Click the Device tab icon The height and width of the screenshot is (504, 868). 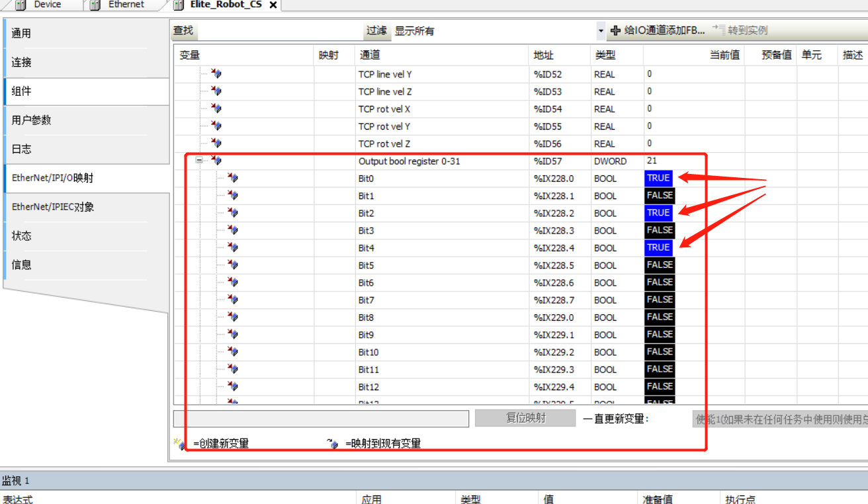(20, 5)
